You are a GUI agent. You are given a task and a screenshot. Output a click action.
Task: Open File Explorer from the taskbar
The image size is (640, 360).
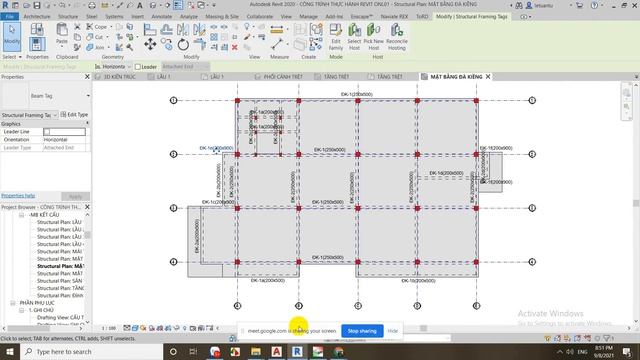tap(256, 351)
